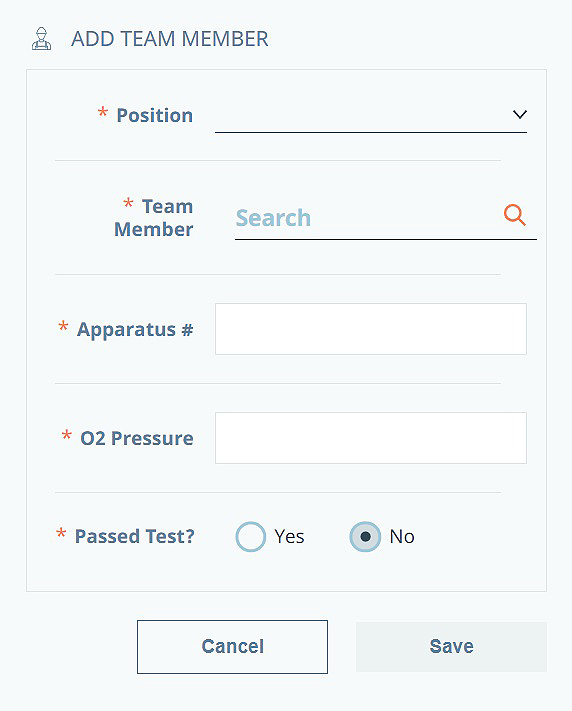
Task: Click the Yes radio label text
Action: 289,536
